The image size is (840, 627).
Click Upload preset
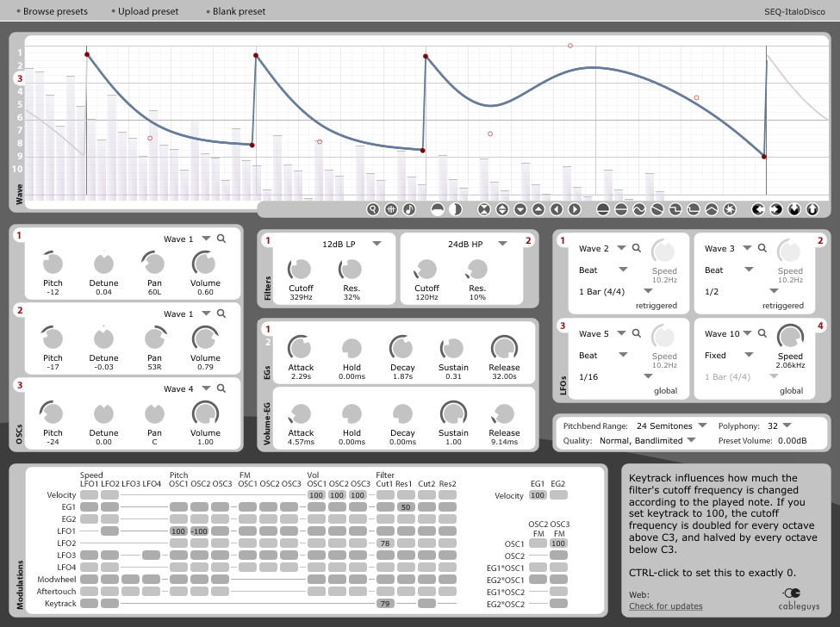[x=148, y=11]
